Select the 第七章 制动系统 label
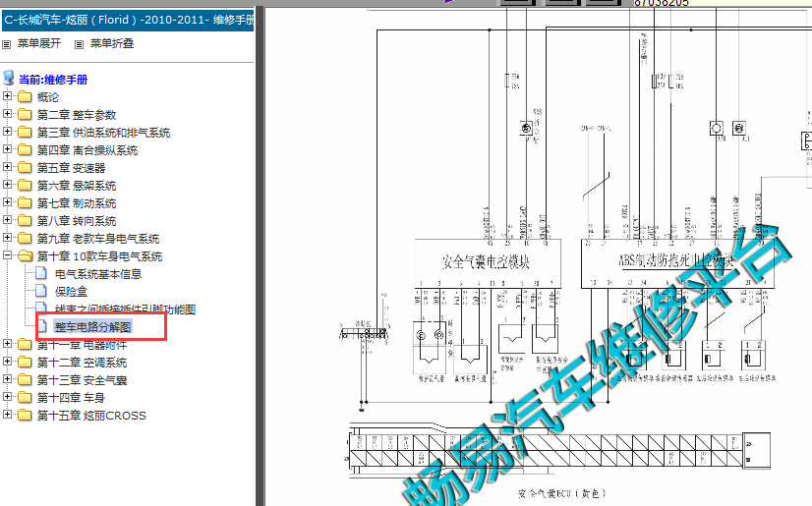The width and height of the screenshot is (812, 506). [x=77, y=203]
